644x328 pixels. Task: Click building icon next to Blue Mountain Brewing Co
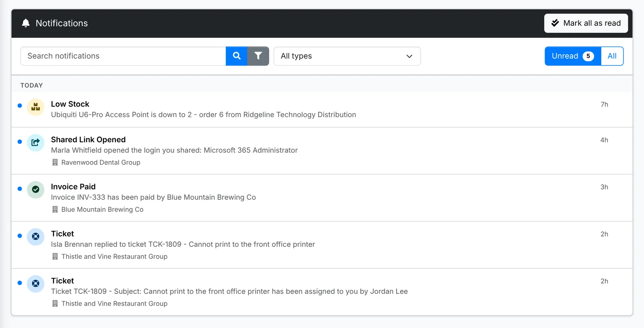[x=55, y=209]
